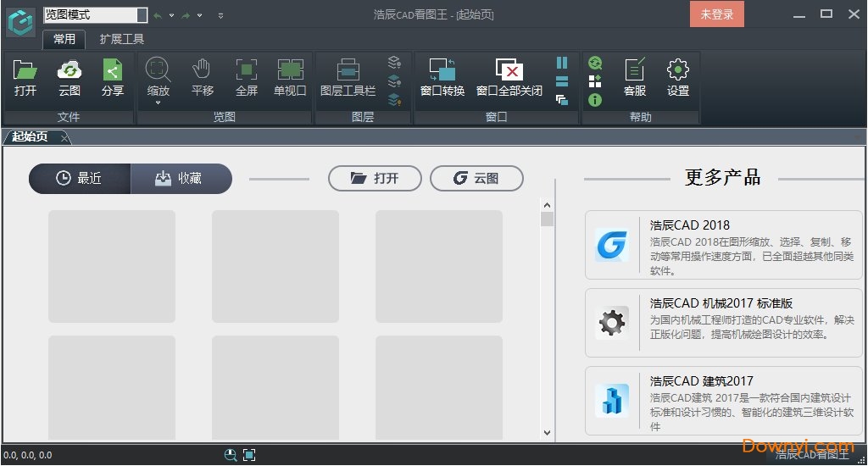Click the 分享 (Share) icon
This screenshot has width=868, height=466.
(113, 77)
